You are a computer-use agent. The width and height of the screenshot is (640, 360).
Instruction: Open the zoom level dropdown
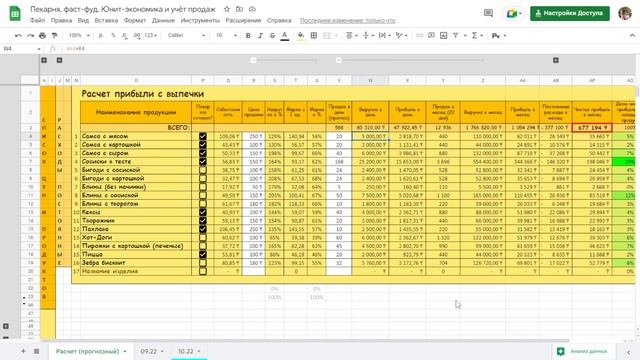tap(79, 36)
